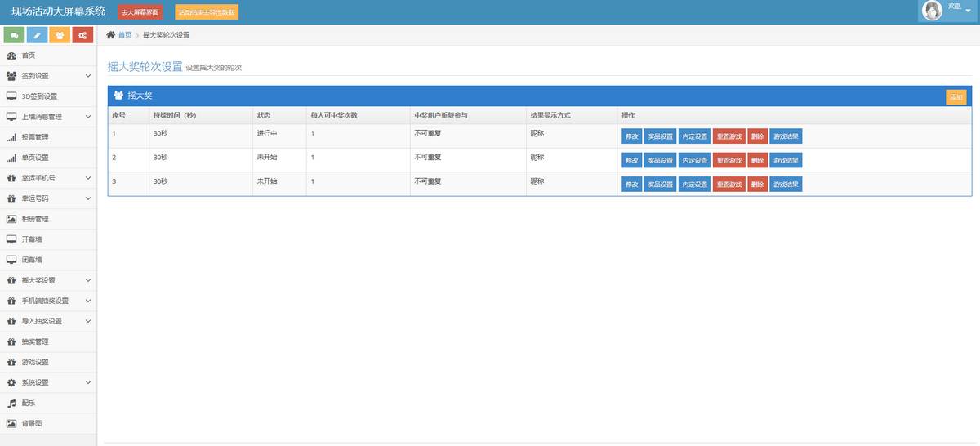Click the orange 添加 button
This screenshot has width=980, height=446.
[x=955, y=97]
